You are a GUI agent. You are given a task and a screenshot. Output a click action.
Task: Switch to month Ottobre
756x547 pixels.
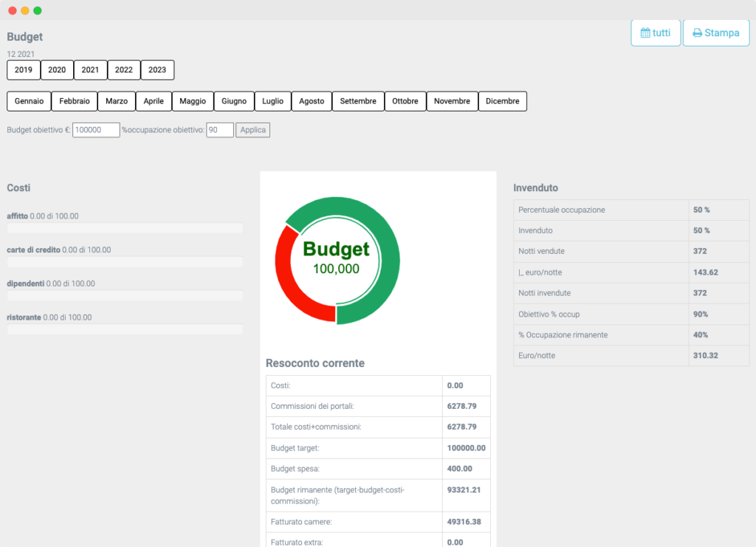[x=405, y=101]
